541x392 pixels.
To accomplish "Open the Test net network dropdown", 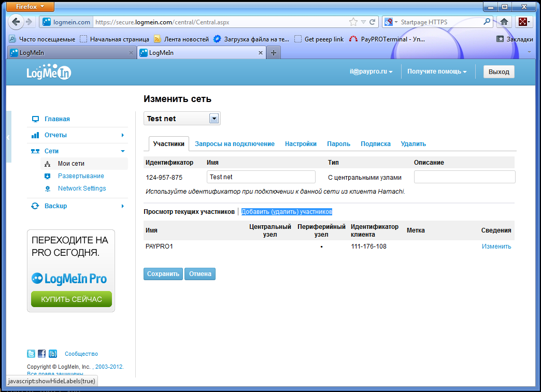I will click(x=213, y=119).
